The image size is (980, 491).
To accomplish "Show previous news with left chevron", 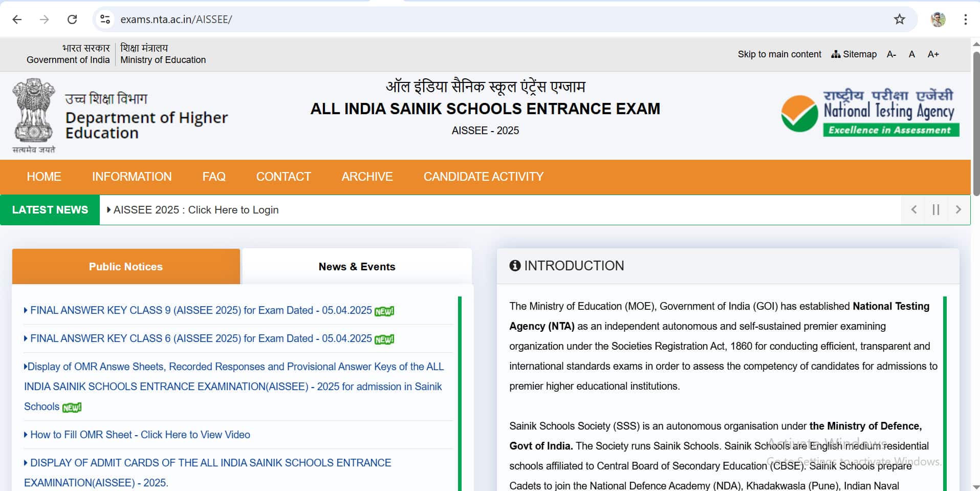I will [913, 209].
